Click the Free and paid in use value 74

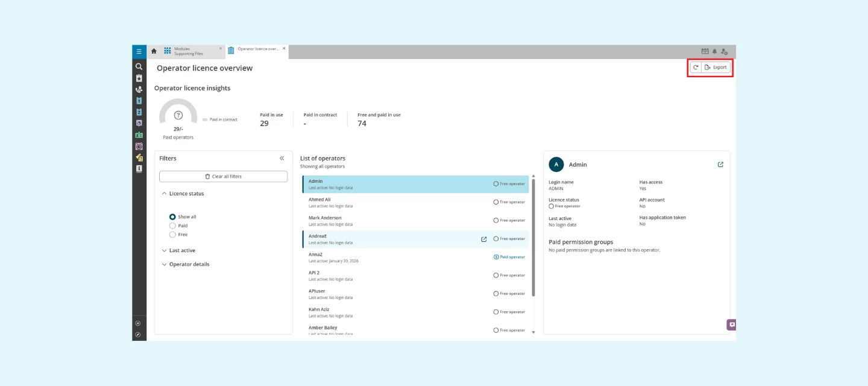point(362,123)
